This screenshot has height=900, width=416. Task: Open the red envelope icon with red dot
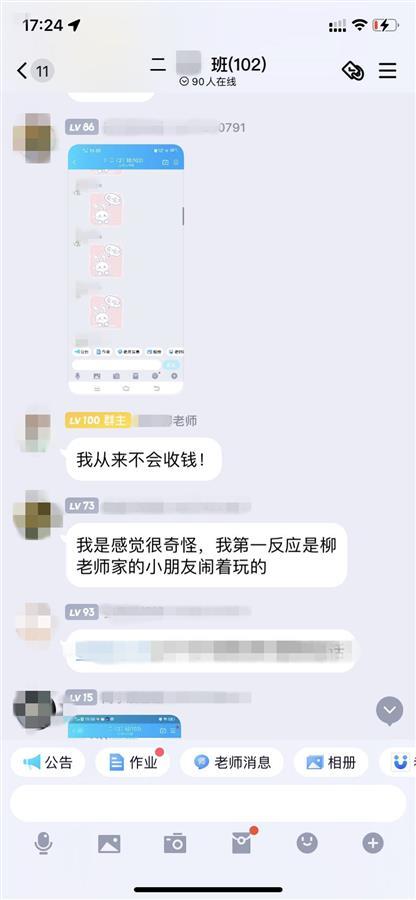click(x=242, y=843)
